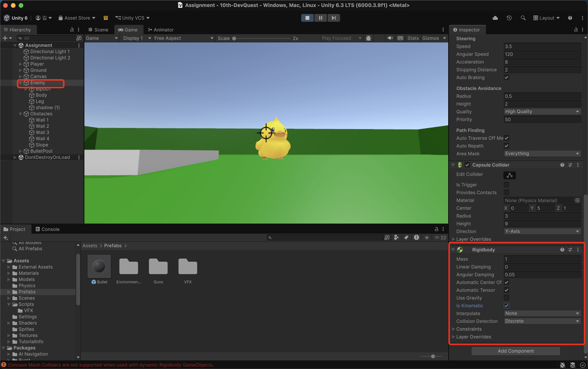
Task: Stop play mode with the Play button
Action: pyautogui.click(x=307, y=18)
